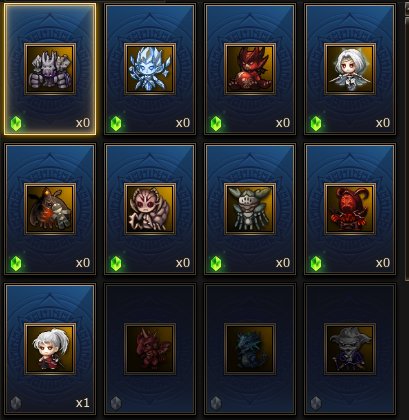Click green gem on stone golem card
The width and height of the screenshot is (409, 420).
(x=16, y=124)
